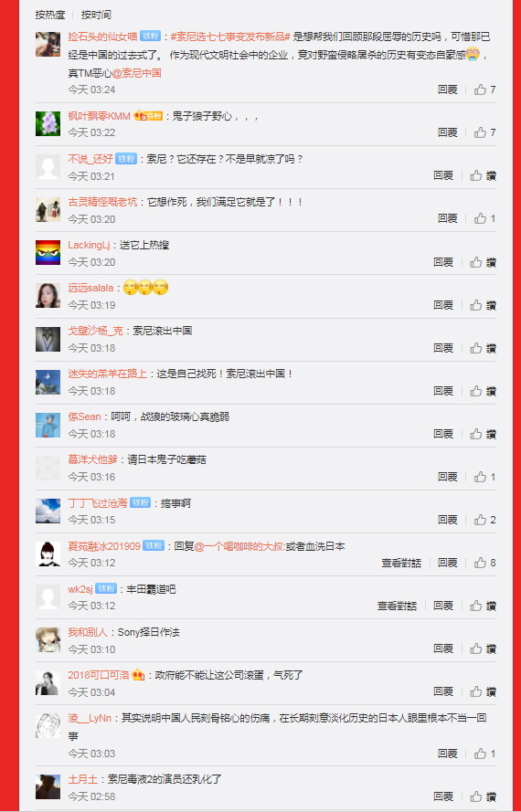The height and width of the screenshot is (812, 521).
Task: Like 夏苑融冰201909's reply comment
Action: [x=484, y=563]
